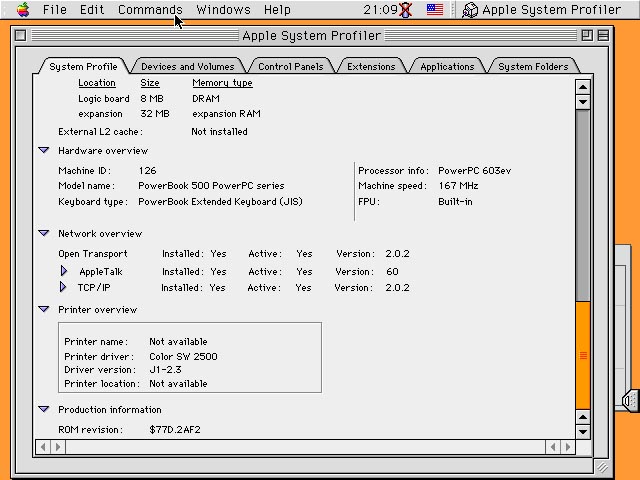Switch to the Control Panels tab
Image resolution: width=640 pixels, height=480 pixels.
(291, 66)
